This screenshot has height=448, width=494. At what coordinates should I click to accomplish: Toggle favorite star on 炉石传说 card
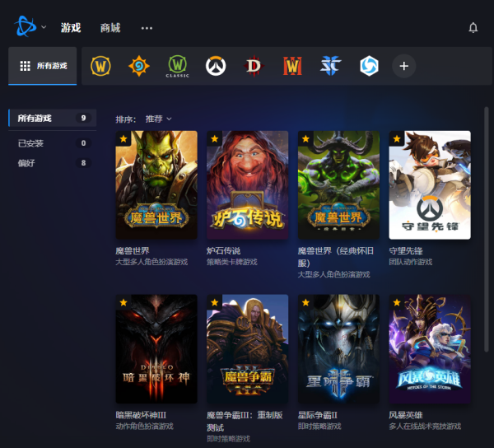[x=215, y=138]
